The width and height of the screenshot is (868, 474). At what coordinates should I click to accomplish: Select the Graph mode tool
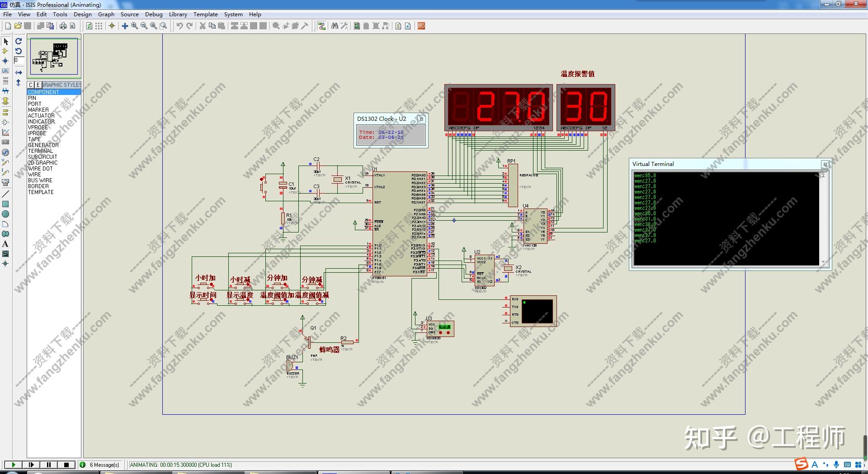5,133
